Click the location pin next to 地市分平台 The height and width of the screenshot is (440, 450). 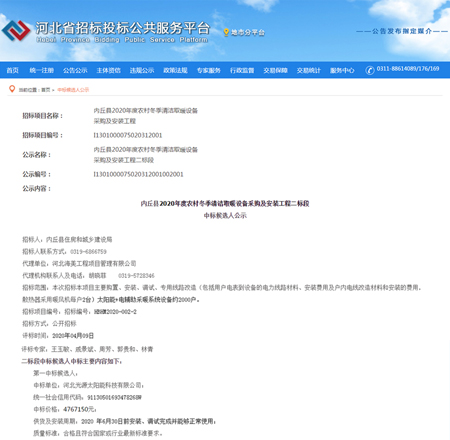click(226, 32)
